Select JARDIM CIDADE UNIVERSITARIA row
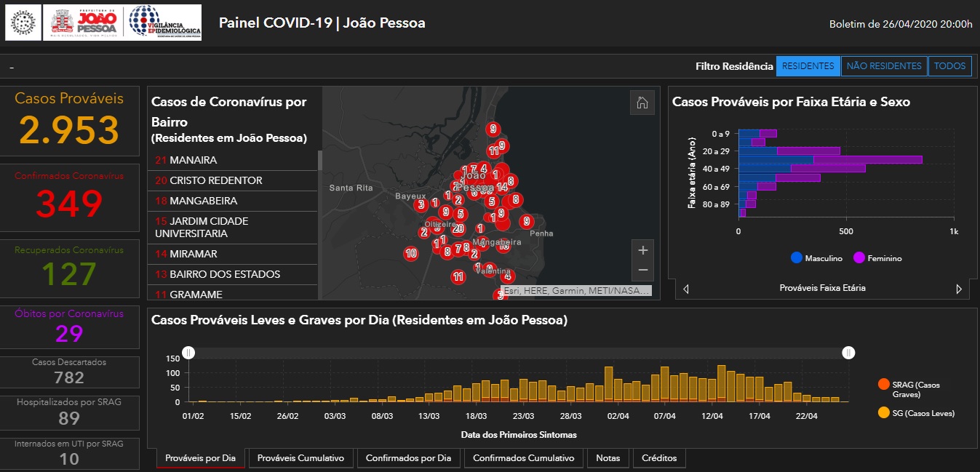The image size is (980, 472). coord(233,227)
